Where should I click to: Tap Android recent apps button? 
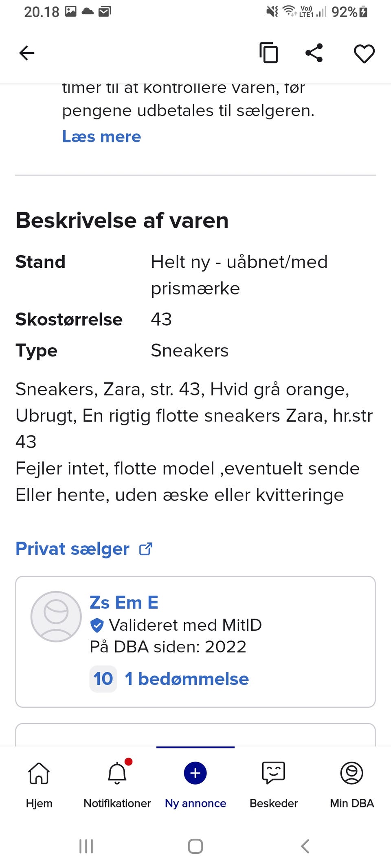coord(86,846)
